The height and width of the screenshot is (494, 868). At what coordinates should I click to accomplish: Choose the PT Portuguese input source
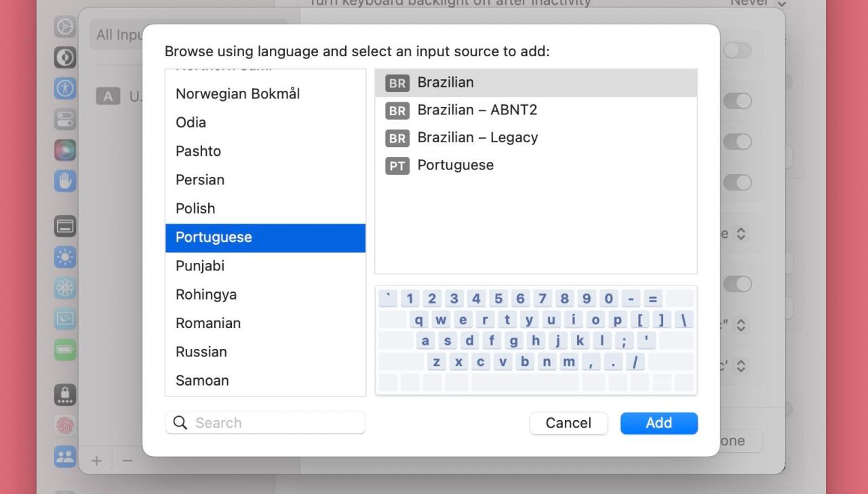pyautogui.click(x=536, y=165)
